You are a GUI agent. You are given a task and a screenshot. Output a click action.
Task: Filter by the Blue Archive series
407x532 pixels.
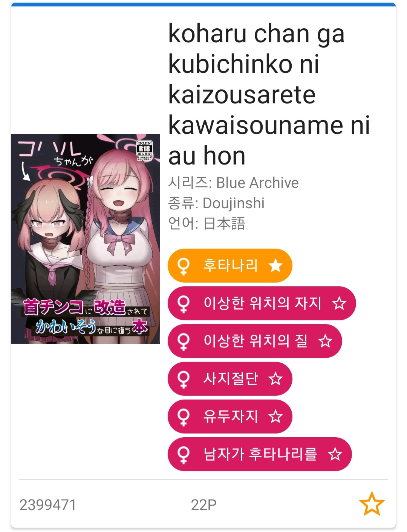[257, 183]
